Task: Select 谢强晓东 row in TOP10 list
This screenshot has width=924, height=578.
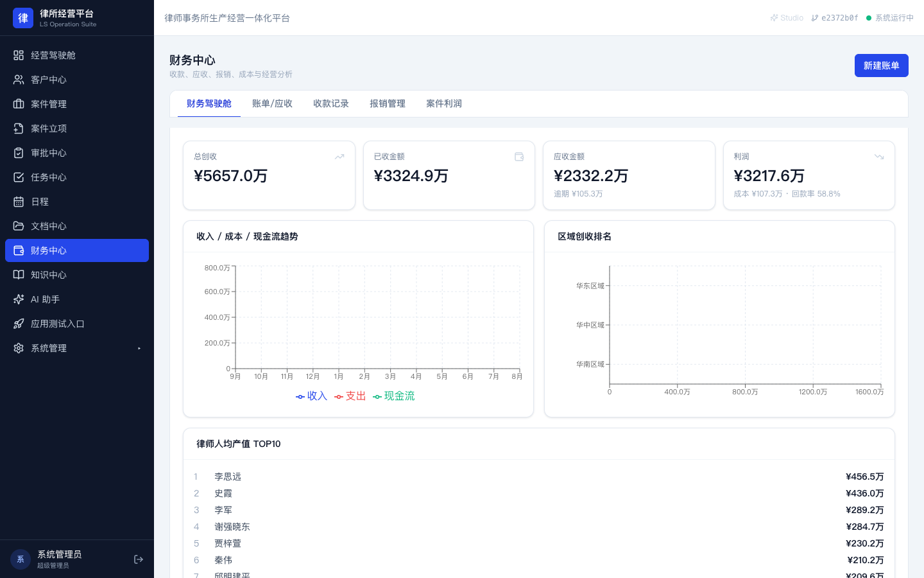Action: pyautogui.click(x=539, y=527)
